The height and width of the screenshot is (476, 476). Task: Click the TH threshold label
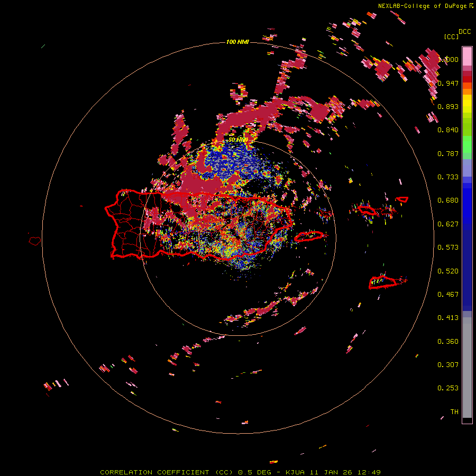(x=454, y=411)
